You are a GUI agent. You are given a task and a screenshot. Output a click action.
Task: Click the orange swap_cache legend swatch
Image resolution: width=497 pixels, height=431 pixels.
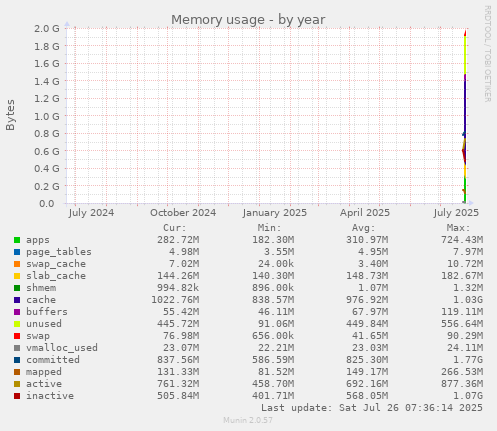point(17,264)
